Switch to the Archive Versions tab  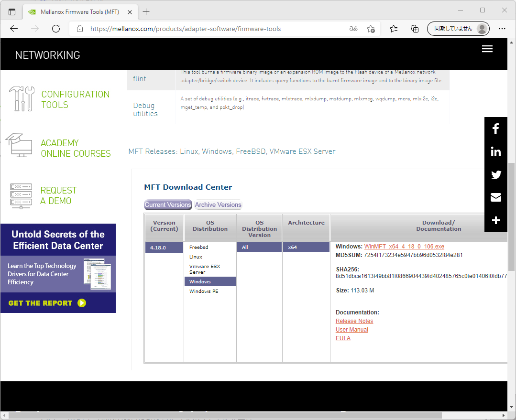(x=218, y=205)
